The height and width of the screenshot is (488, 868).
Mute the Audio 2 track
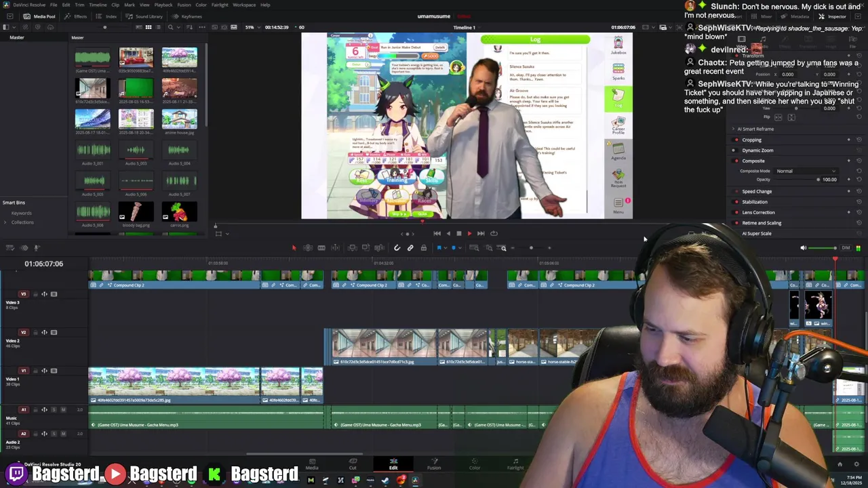point(63,434)
